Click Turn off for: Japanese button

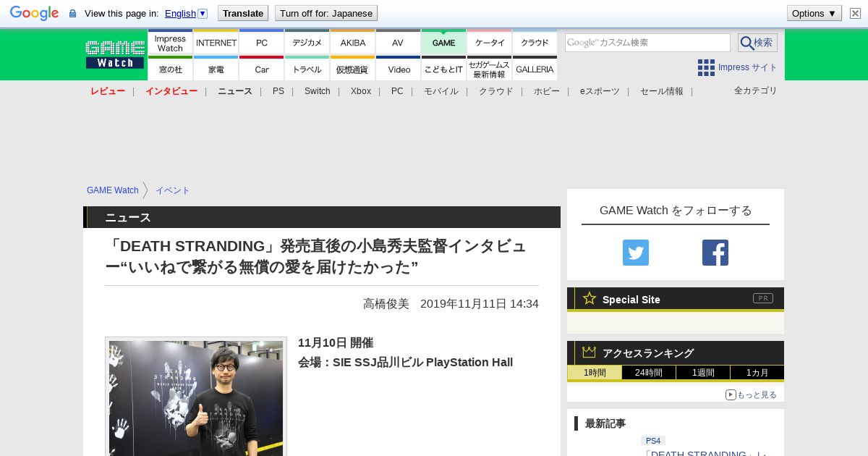(x=326, y=13)
